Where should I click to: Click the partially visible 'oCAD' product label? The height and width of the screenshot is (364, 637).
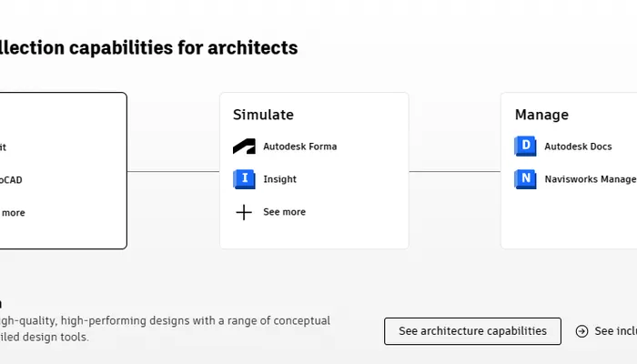[x=11, y=180]
